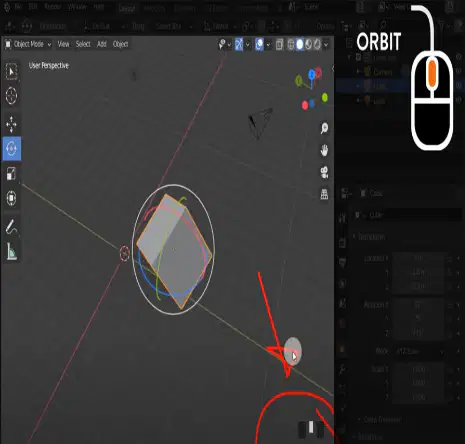Toggle Collection visibility eye icon
465x444 pixels.
pos(459,57)
